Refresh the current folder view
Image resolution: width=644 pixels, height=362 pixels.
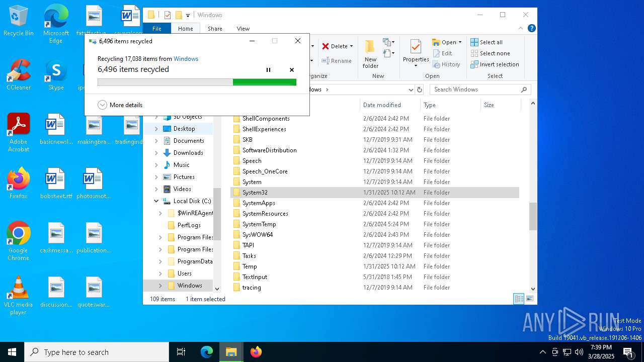tap(420, 89)
